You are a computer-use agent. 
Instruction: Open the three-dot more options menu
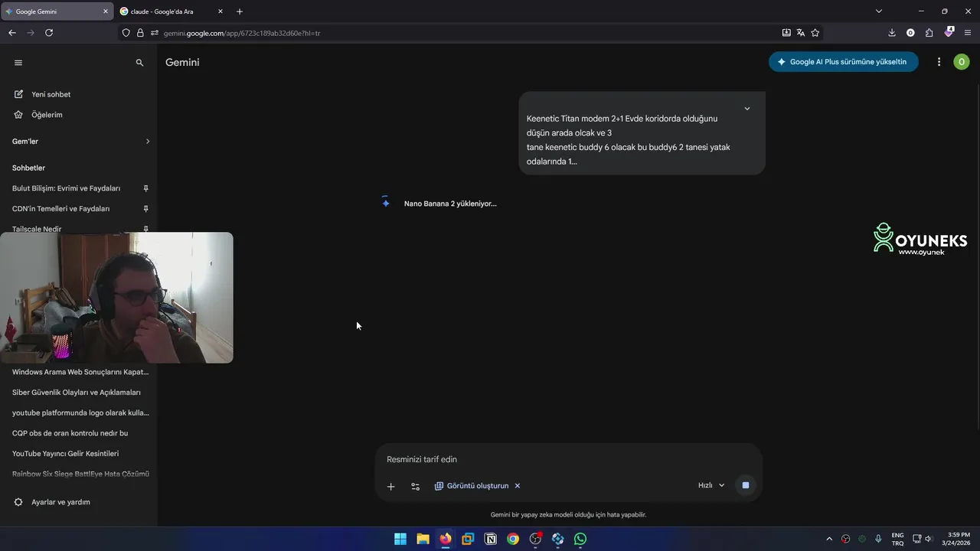(939, 62)
